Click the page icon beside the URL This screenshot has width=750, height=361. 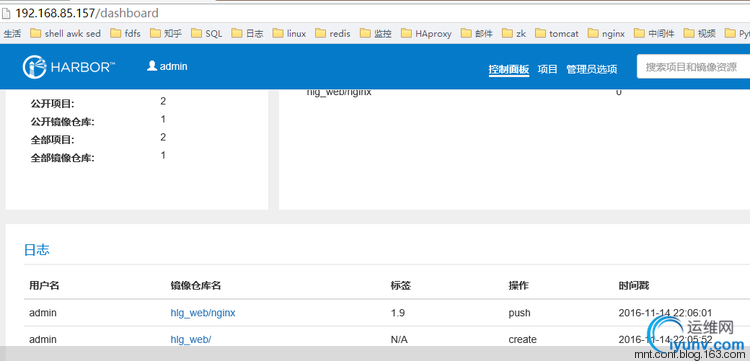pyautogui.click(x=6, y=13)
